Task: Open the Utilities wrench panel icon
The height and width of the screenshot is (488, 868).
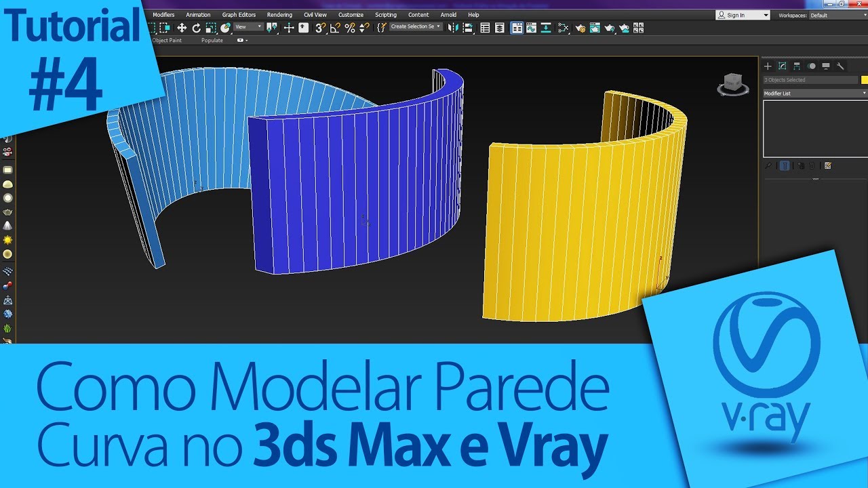Action: (x=840, y=66)
